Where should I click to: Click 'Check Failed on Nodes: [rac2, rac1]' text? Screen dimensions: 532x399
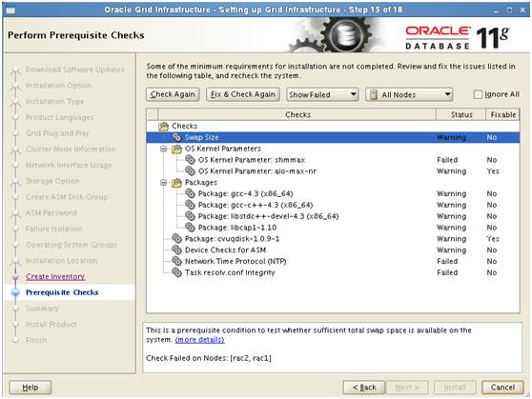[x=209, y=358]
